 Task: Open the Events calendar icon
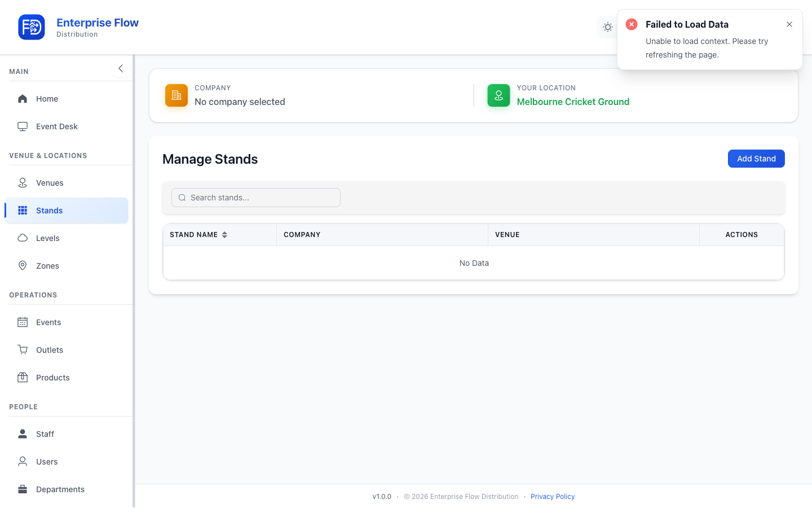(x=23, y=322)
